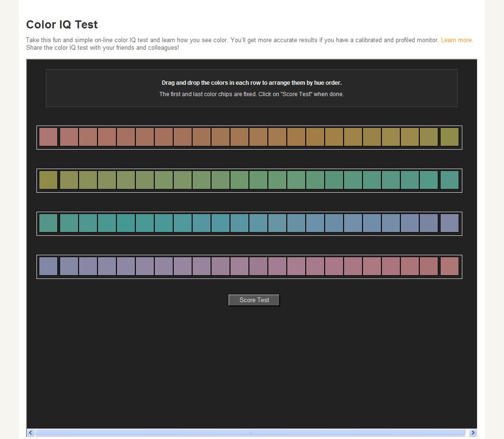Select the second-to-last chip in the teal-to-lavender row
504x439 pixels.
tap(429, 223)
